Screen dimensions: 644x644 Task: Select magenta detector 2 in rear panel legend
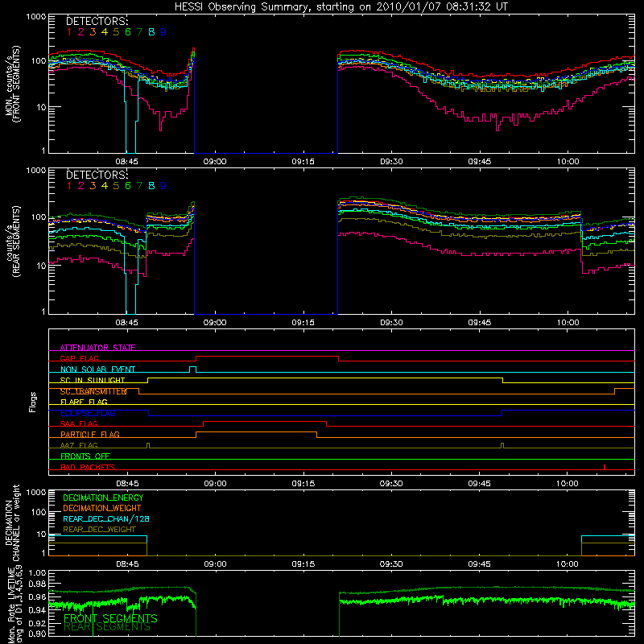[81, 186]
